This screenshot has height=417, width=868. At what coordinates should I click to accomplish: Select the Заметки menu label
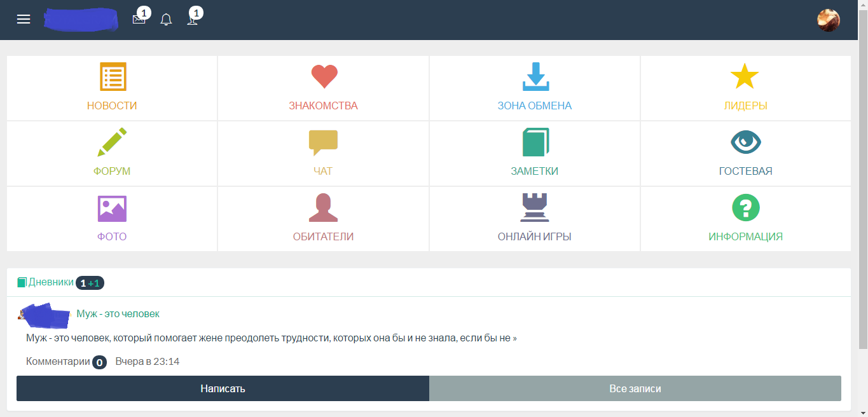[534, 171]
